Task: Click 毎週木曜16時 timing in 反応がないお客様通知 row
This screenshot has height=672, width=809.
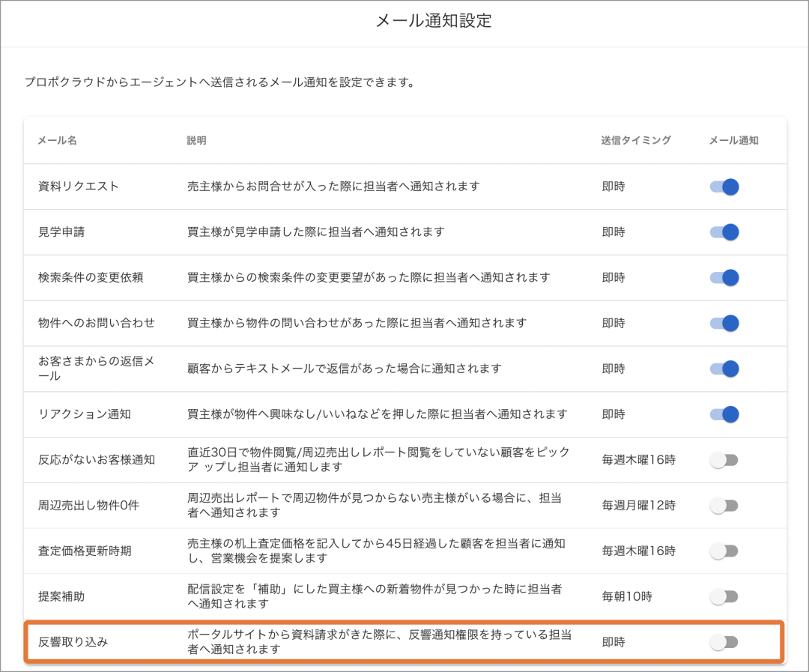Action: (639, 459)
